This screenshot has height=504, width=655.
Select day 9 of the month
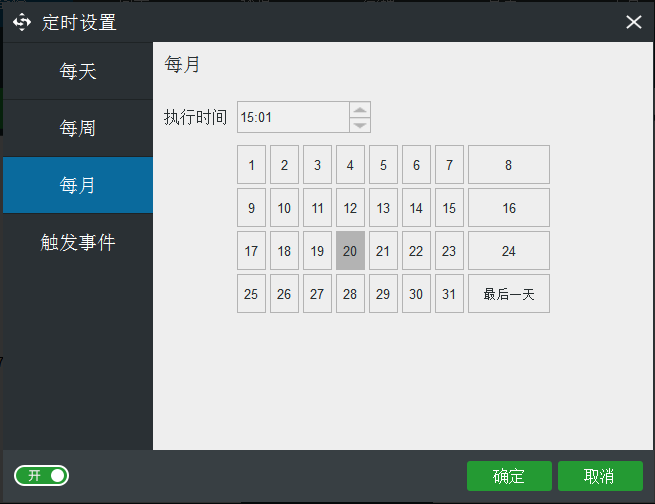coord(251,208)
